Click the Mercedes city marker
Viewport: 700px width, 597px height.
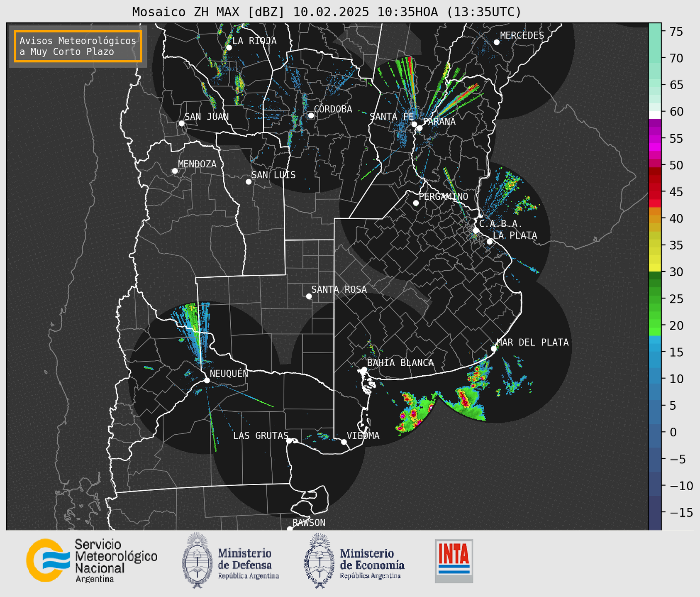click(x=497, y=42)
